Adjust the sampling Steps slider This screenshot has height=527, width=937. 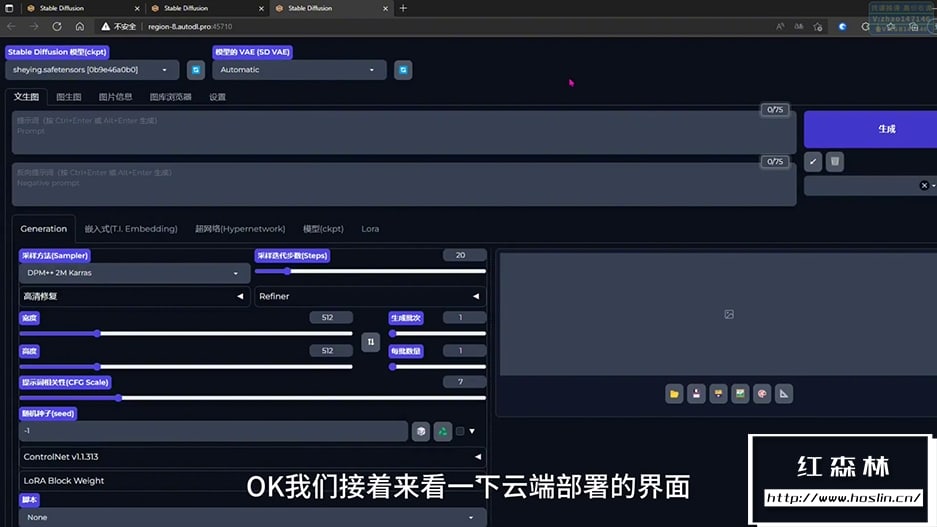(370, 271)
